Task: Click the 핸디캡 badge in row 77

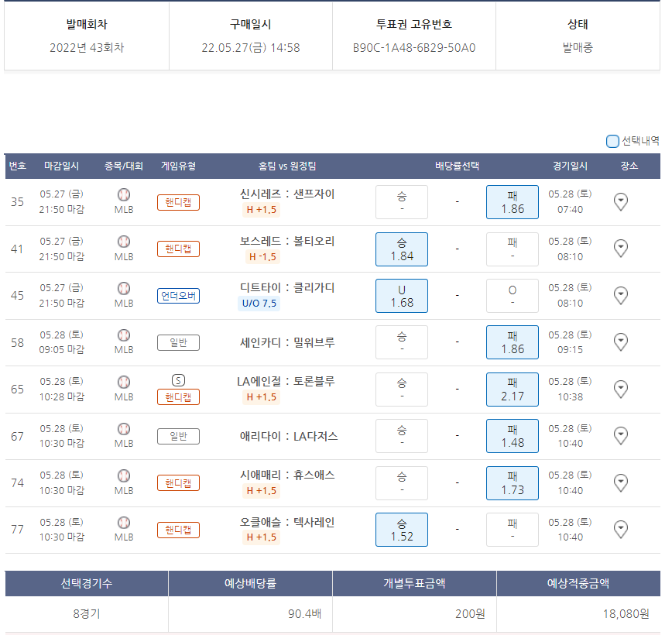Action: pos(178,530)
